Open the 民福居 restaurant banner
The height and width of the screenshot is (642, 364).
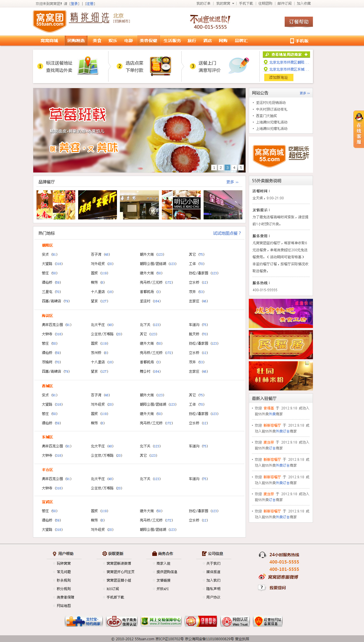pyautogui.click(x=281, y=345)
